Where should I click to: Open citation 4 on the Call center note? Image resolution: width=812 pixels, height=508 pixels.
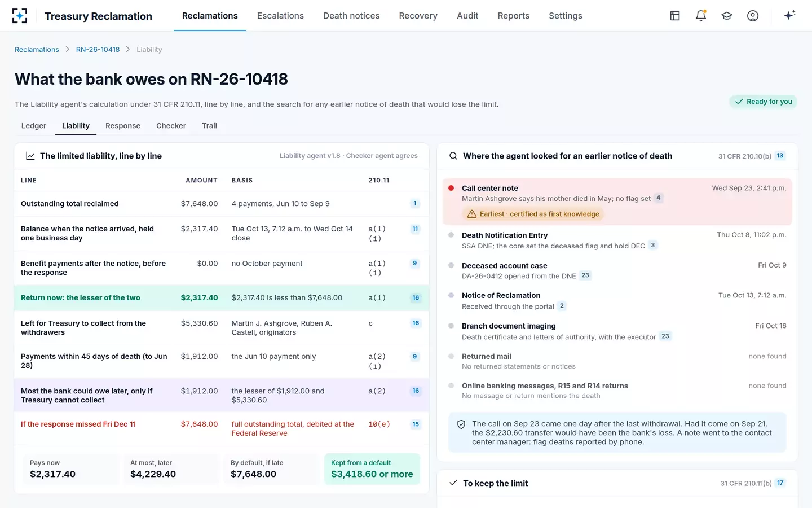pos(658,198)
